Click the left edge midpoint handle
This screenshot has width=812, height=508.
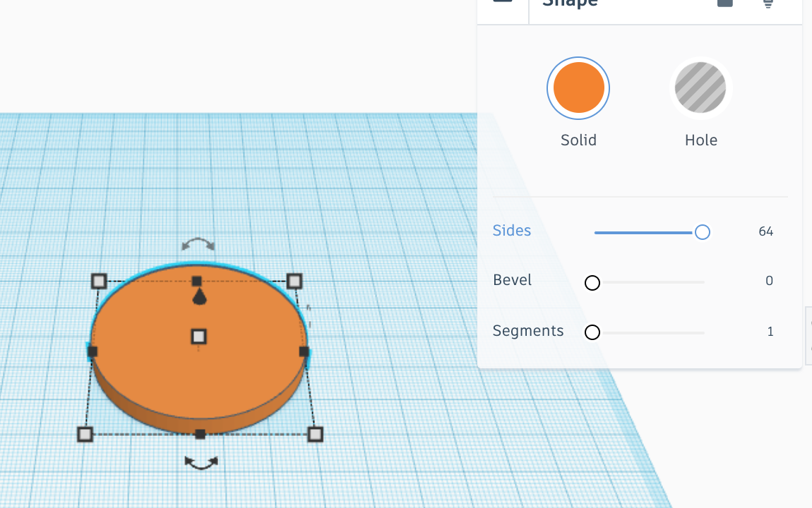click(x=92, y=352)
